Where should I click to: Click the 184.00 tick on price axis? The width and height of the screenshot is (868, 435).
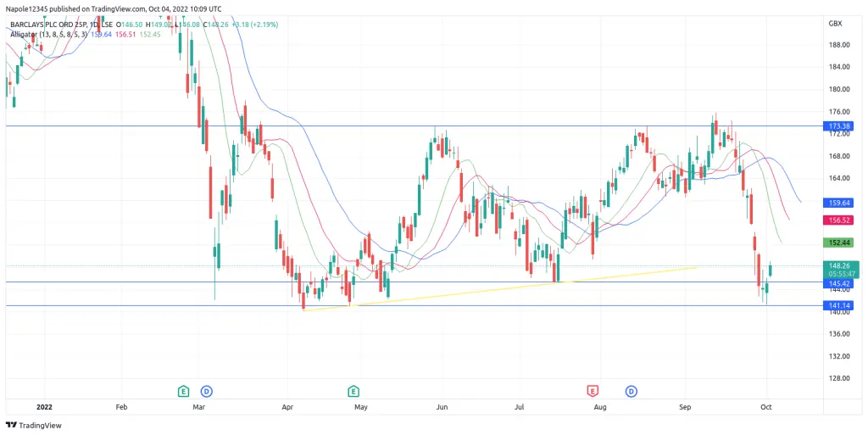[839, 67]
